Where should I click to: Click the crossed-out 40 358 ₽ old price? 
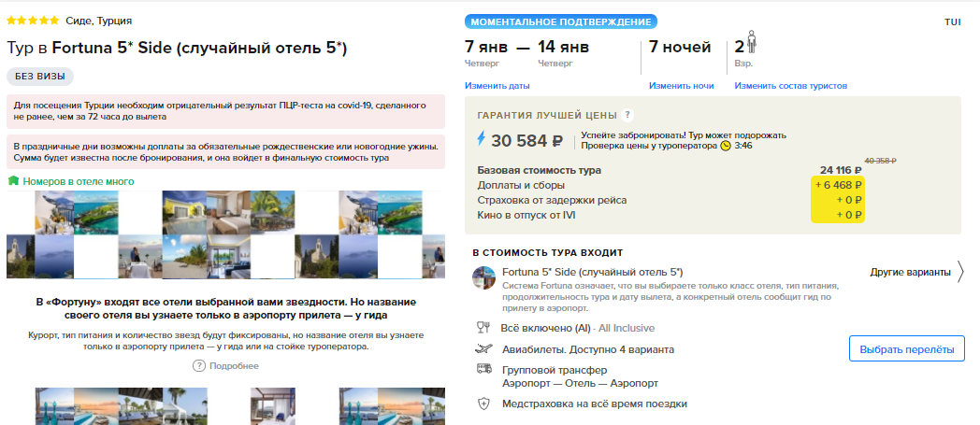click(880, 161)
